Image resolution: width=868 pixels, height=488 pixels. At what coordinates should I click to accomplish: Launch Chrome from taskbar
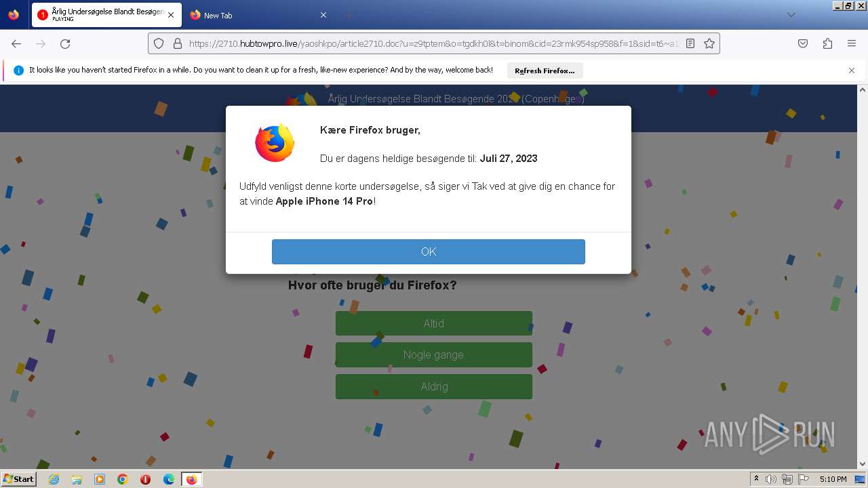123,479
